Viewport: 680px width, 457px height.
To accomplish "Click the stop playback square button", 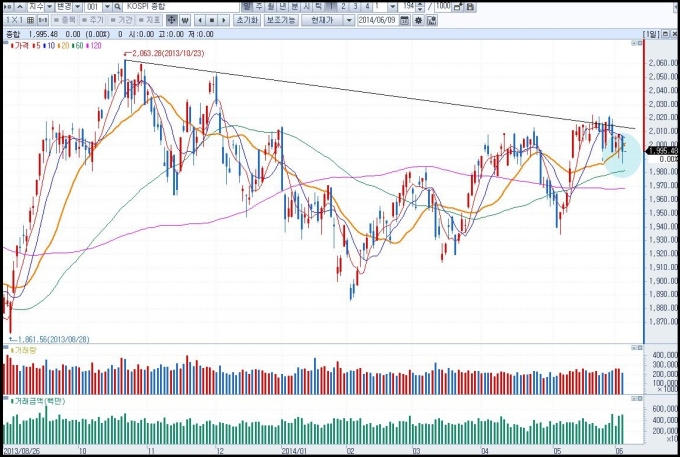I will (x=212, y=20).
